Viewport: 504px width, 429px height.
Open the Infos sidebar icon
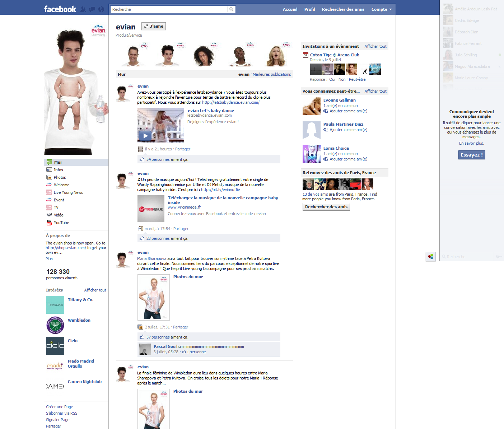click(x=49, y=170)
